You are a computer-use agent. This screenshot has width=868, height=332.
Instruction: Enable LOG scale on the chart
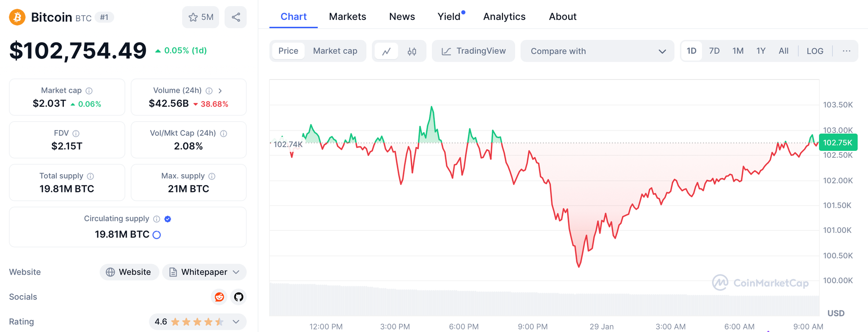click(815, 51)
